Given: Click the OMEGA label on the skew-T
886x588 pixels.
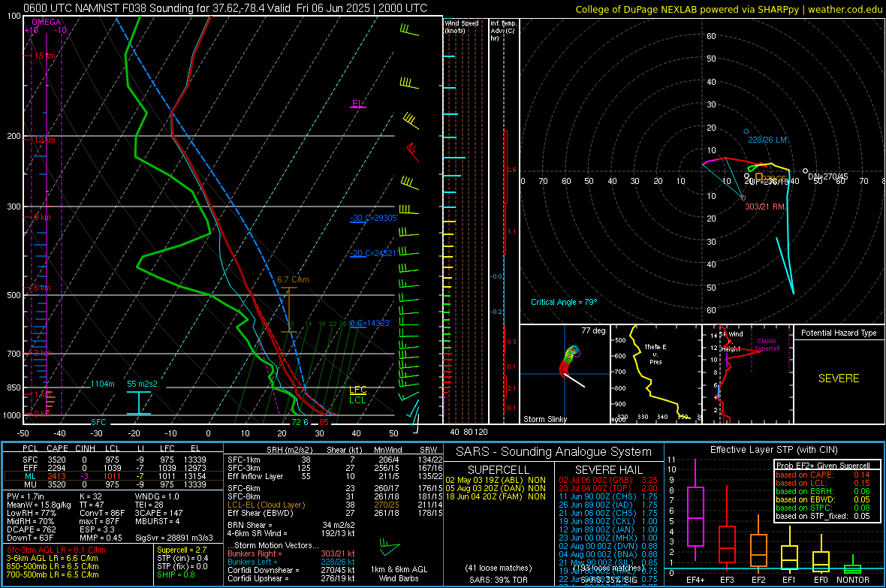Looking at the screenshot, I should (x=47, y=22).
